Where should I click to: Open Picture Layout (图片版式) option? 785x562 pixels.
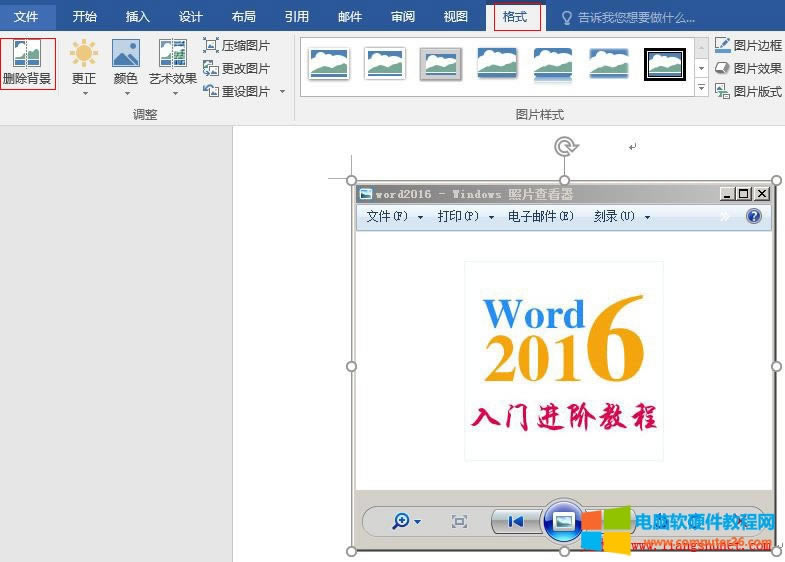pos(748,91)
